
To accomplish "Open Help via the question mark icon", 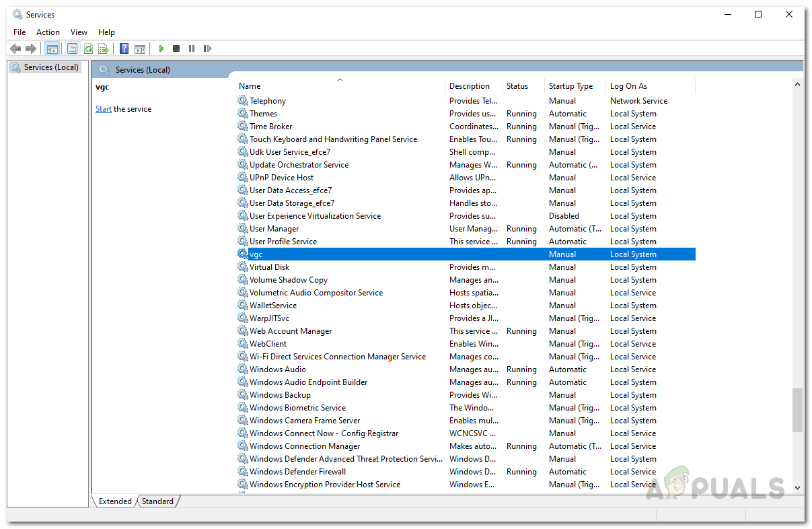I will (x=124, y=48).
